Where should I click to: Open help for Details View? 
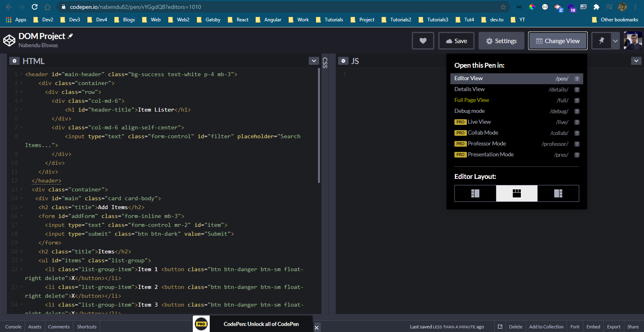pyautogui.click(x=577, y=89)
